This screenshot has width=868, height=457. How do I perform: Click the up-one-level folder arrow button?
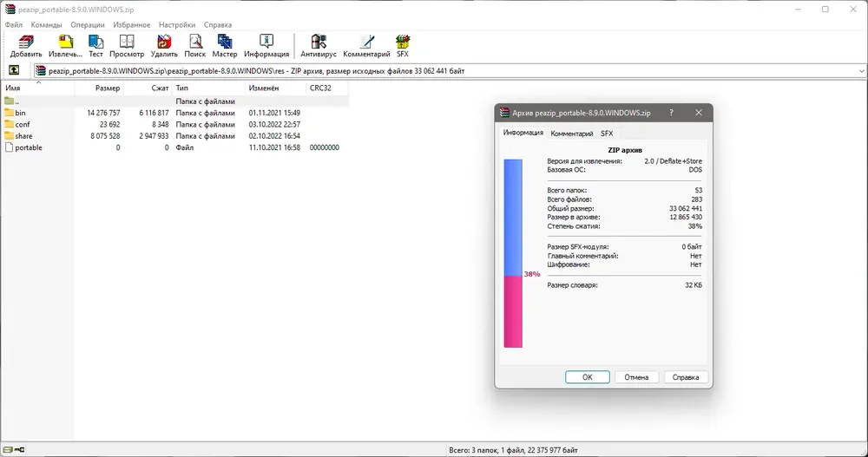point(14,70)
